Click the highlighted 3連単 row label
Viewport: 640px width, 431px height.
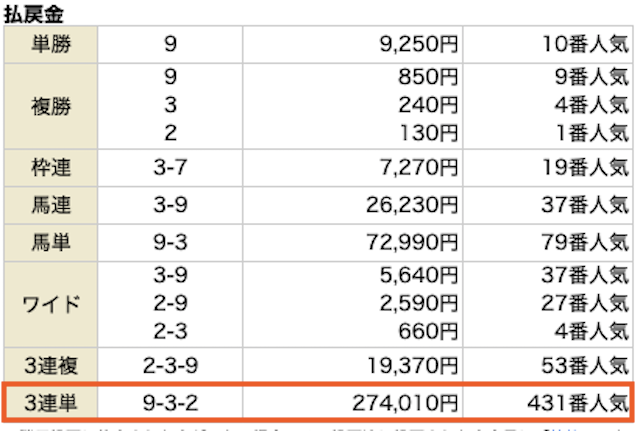coord(51,402)
